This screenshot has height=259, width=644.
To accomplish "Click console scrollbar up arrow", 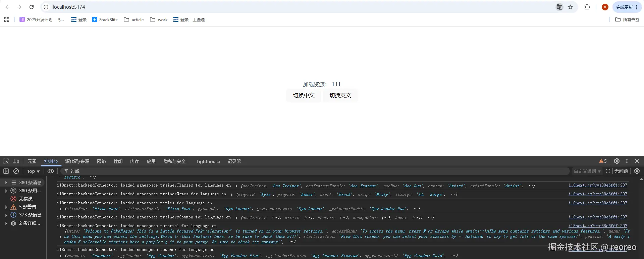I will pyautogui.click(x=641, y=179).
